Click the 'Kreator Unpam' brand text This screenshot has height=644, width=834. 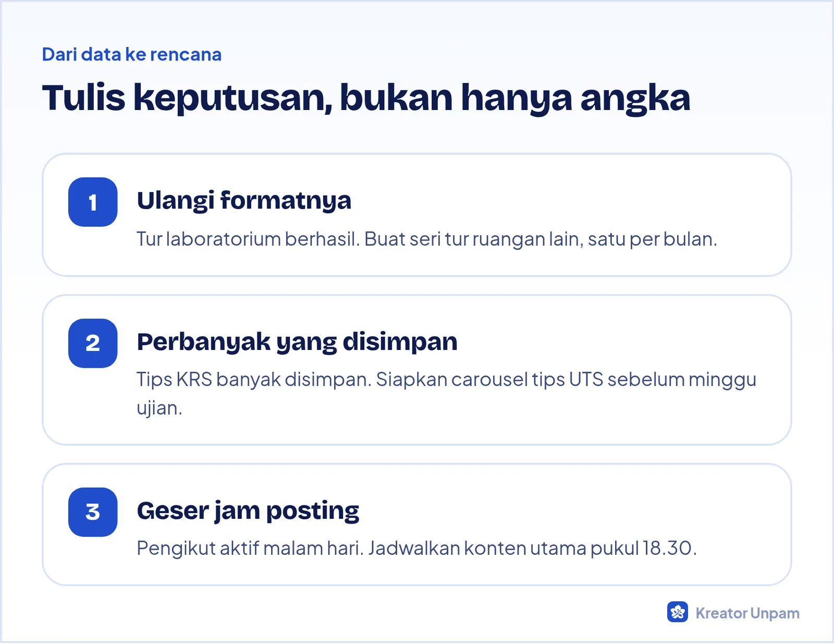(x=747, y=613)
